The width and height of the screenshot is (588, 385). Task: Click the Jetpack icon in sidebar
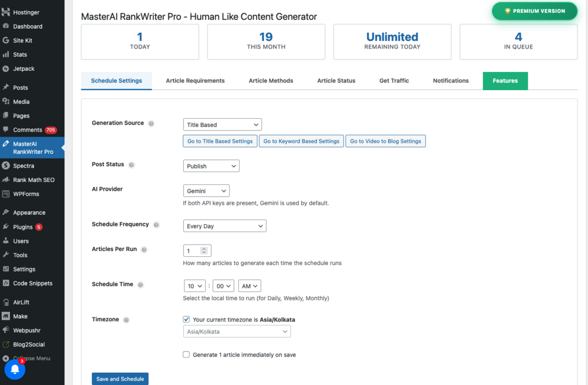[6, 68]
